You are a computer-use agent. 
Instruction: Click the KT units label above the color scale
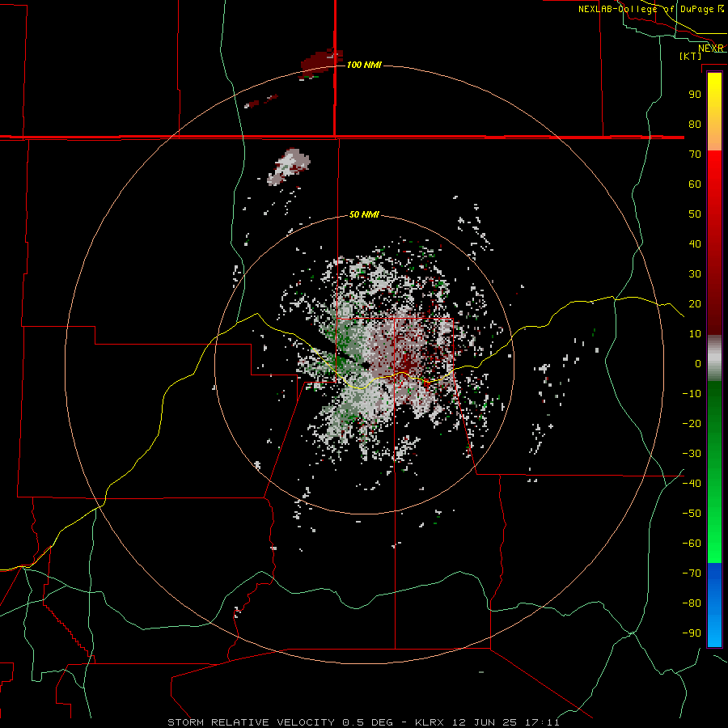(x=691, y=56)
